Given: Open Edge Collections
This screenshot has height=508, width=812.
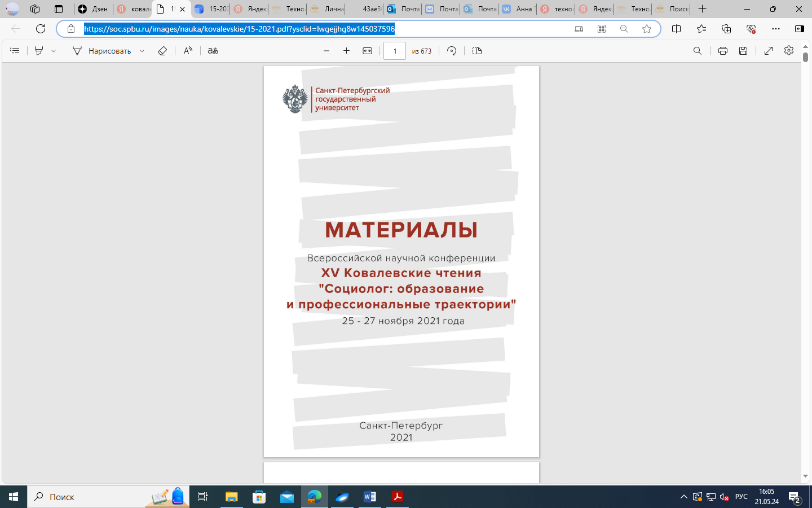Looking at the screenshot, I should pyautogui.click(x=726, y=29).
